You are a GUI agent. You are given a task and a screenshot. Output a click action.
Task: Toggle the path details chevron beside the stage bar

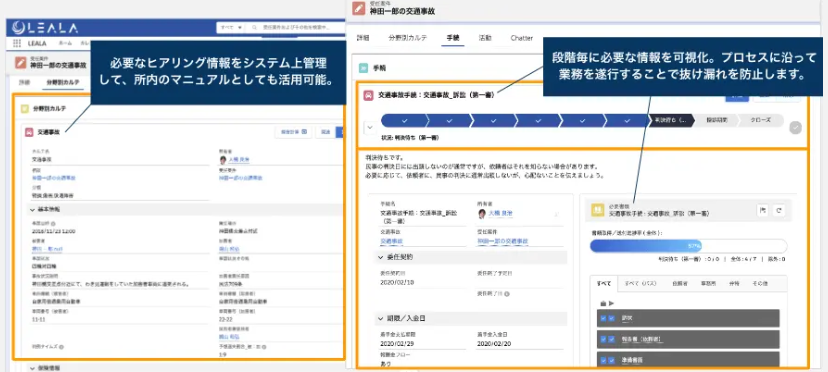pyautogui.click(x=370, y=127)
